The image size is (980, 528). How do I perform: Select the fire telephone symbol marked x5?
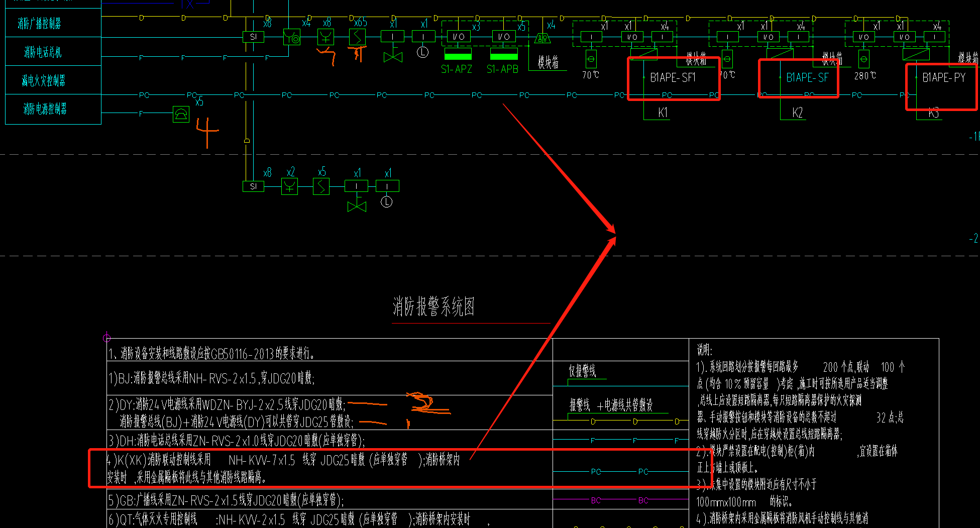[x=181, y=114]
